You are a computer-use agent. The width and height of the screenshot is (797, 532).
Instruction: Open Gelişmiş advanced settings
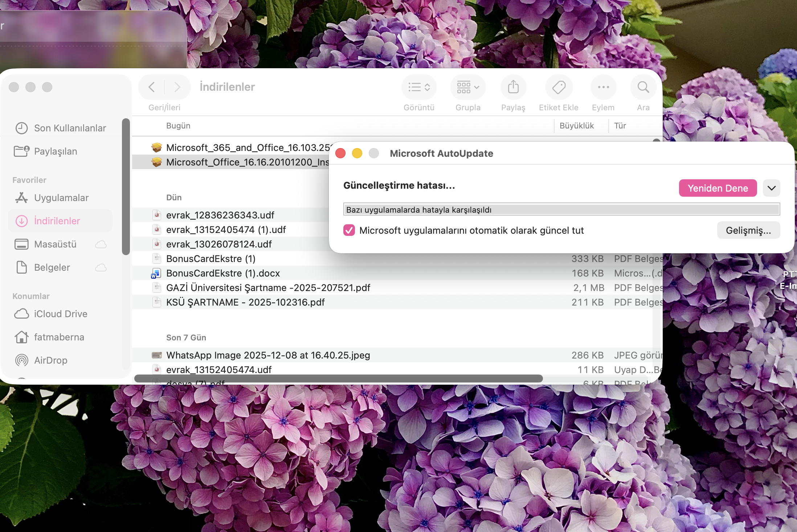click(748, 230)
